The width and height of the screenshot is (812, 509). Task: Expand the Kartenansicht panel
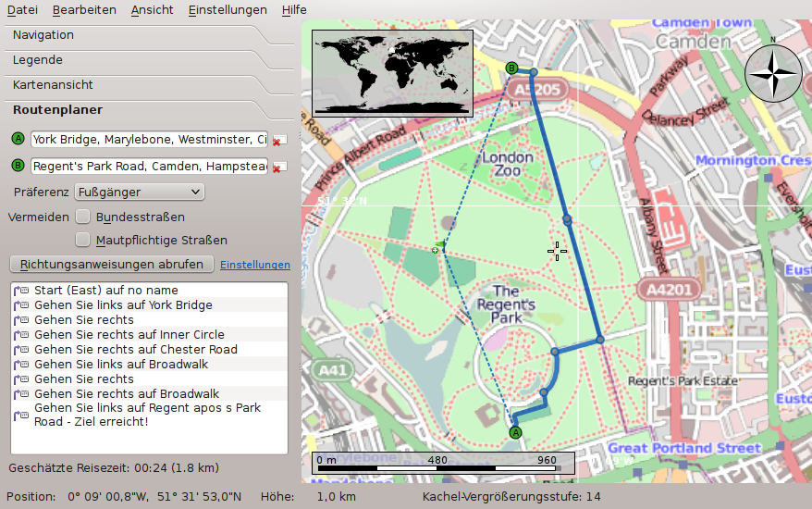53,85
